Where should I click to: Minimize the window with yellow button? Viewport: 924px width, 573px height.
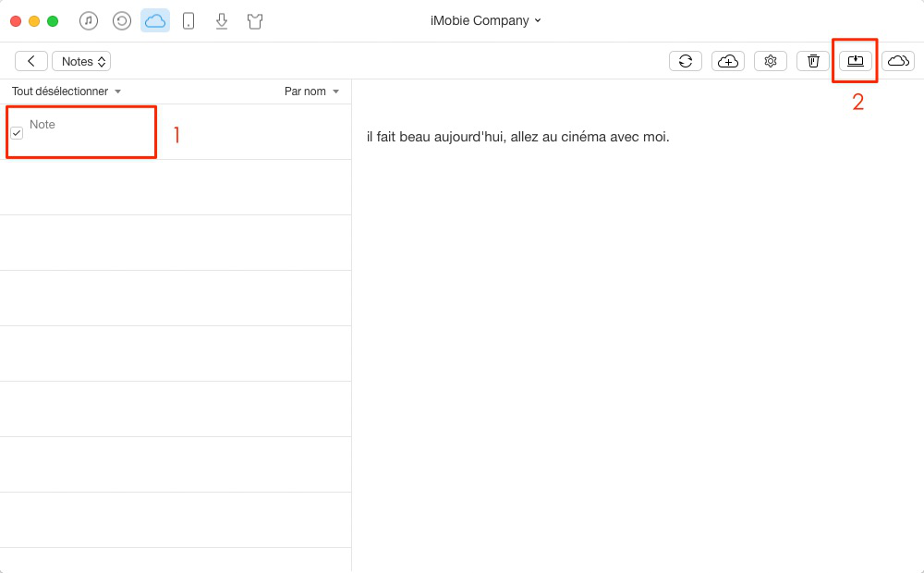pyautogui.click(x=34, y=21)
